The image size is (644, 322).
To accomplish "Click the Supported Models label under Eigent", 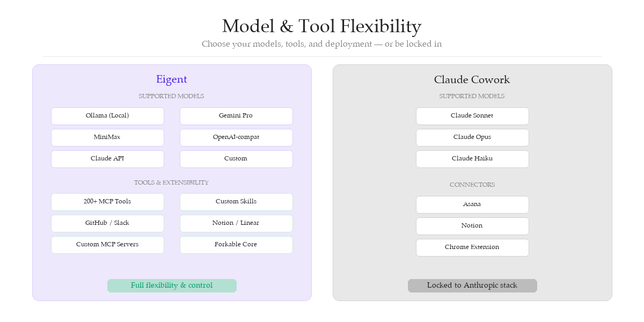I will pos(172,97).
